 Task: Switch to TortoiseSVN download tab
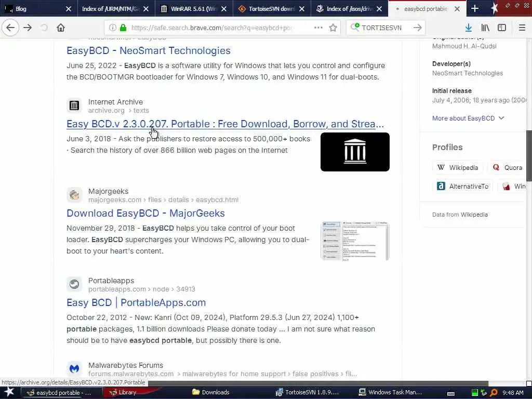[272, 9]
